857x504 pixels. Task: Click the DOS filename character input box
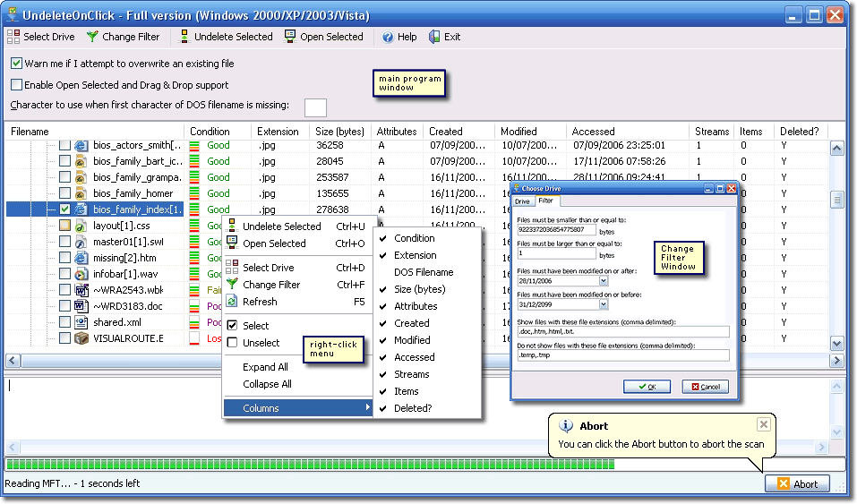pos(315,107)
